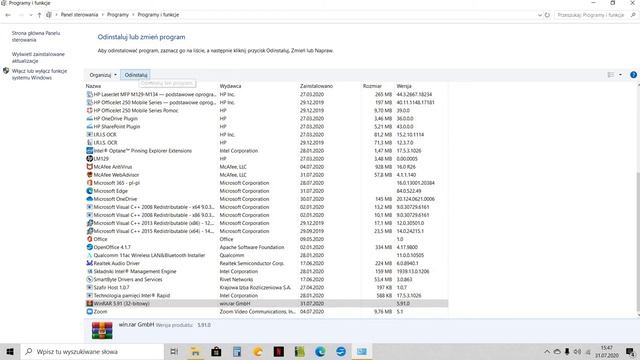Open File Explorer from the taskbar
640x360 pixels.
click(x=196, y=351)
